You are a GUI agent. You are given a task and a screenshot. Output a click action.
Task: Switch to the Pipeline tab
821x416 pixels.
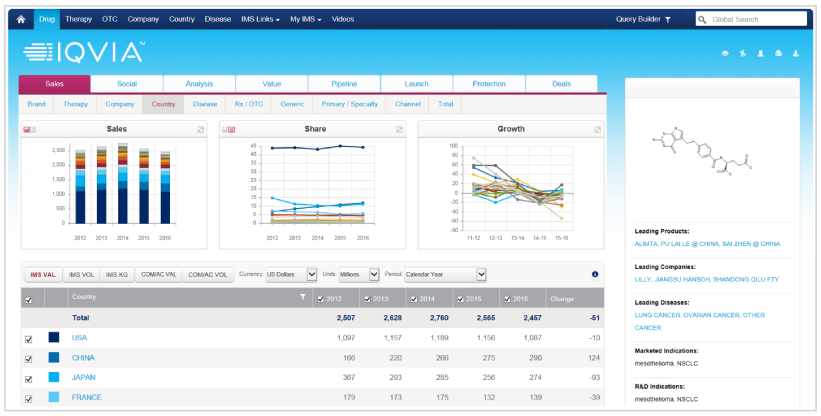click(344, 84)
